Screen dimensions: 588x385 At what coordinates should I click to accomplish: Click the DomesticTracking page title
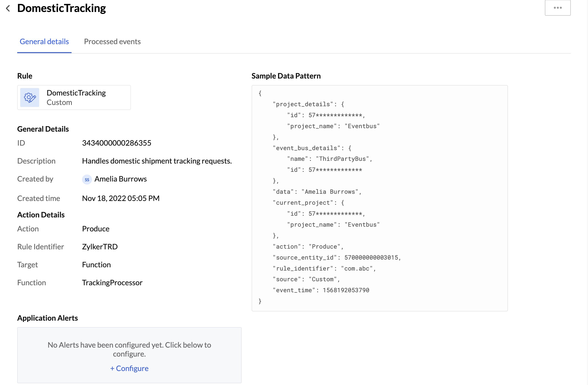click(x=61, y=8)
